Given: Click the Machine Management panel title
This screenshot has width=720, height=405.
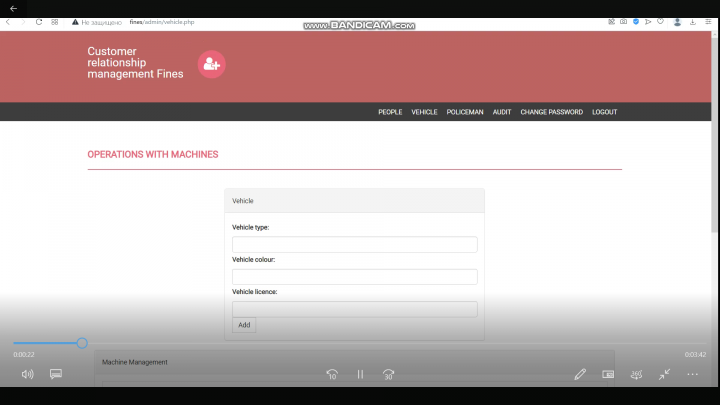Looking at the screenshot, I should [x=135, y=362].
